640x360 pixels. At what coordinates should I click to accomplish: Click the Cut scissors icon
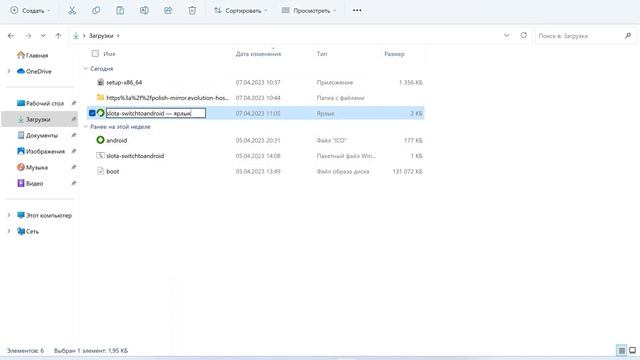72,11
